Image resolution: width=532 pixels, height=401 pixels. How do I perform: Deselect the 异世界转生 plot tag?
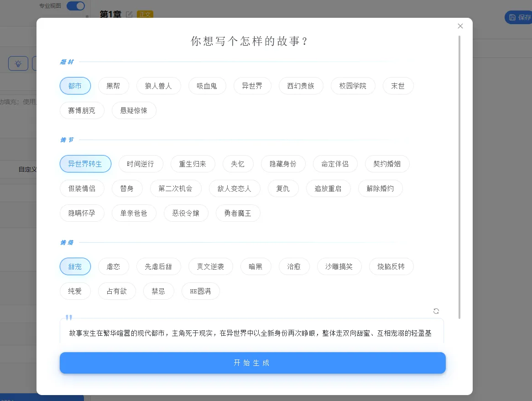[x=85, y=164]
